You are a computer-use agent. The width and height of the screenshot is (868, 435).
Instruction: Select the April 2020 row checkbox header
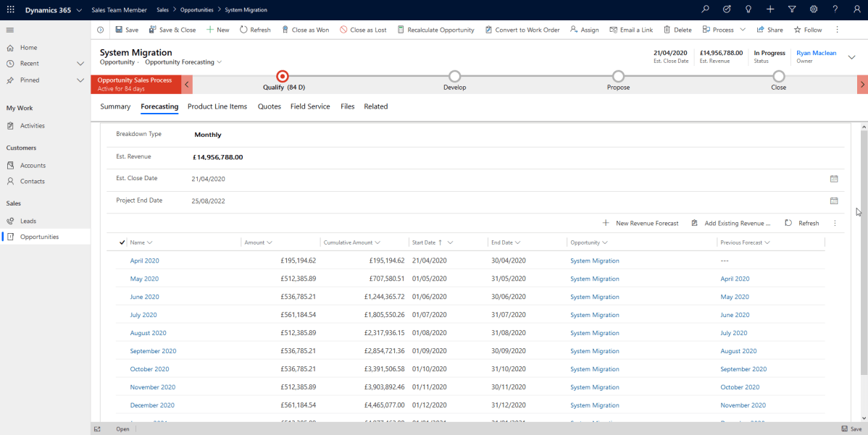(122, 242)
